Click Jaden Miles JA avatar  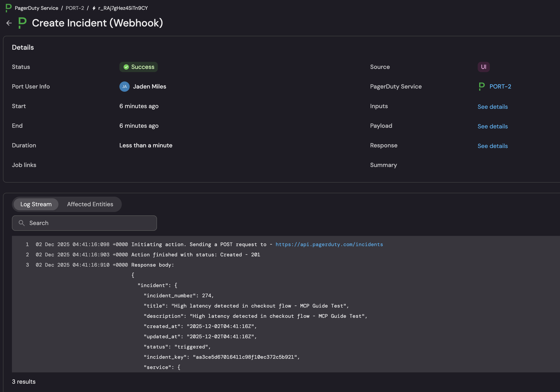click(124, 87)
